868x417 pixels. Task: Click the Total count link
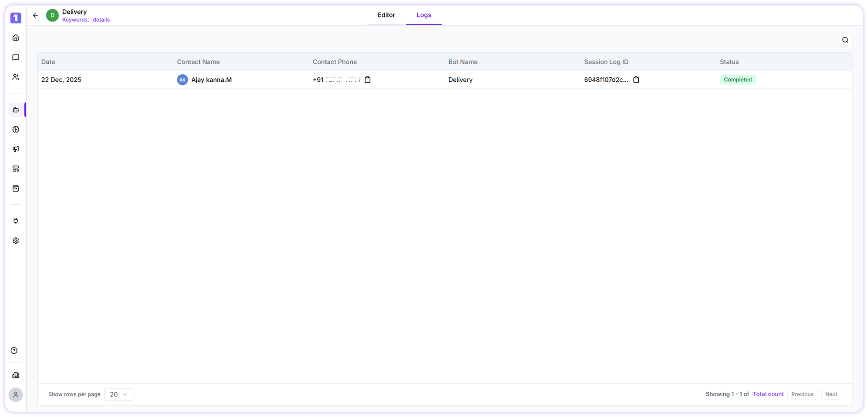tap(768, 394)
